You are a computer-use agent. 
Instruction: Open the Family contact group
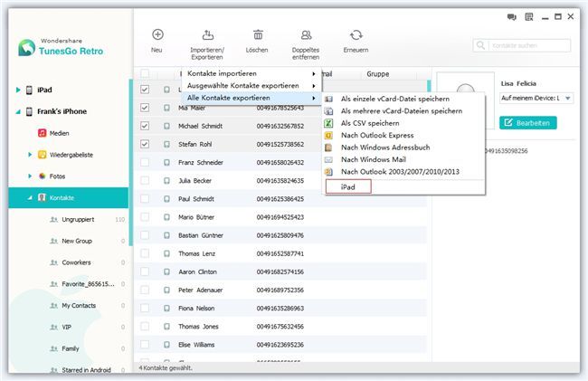coord(71,348)
